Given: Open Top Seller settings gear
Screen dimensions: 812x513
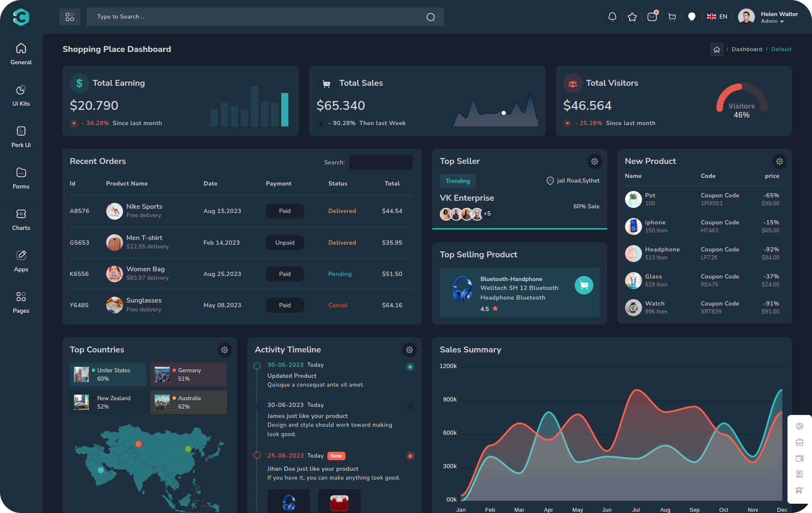Looking at the screenshot, I should click(594, 161).
